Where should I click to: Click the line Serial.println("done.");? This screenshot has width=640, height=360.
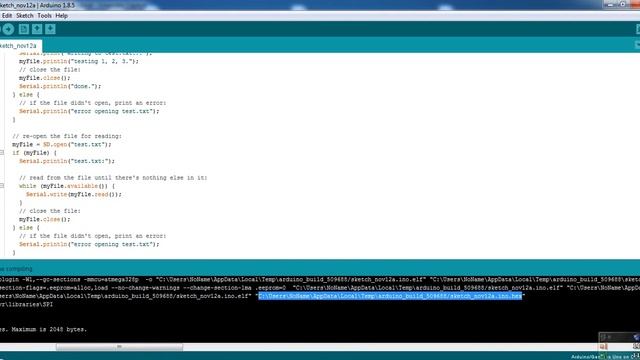[x=60, y=86]
